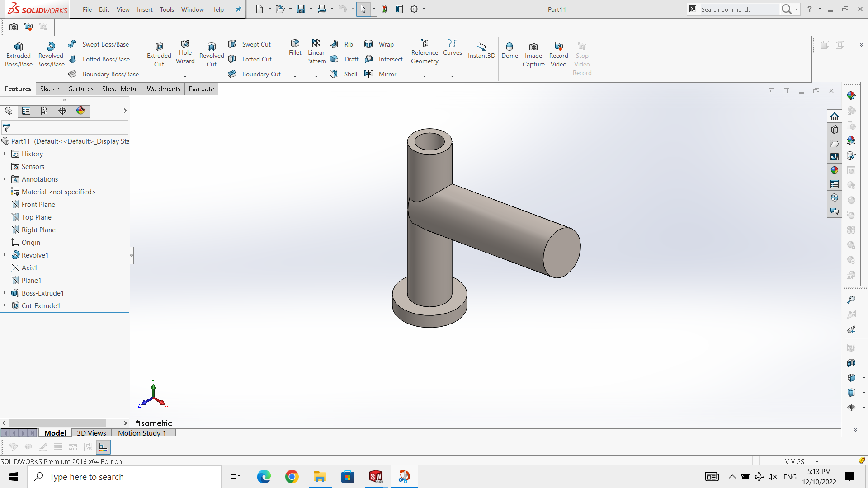Select the Boundary Cut tool
Screen dimensions: 868x488
(x=255, y=74)
